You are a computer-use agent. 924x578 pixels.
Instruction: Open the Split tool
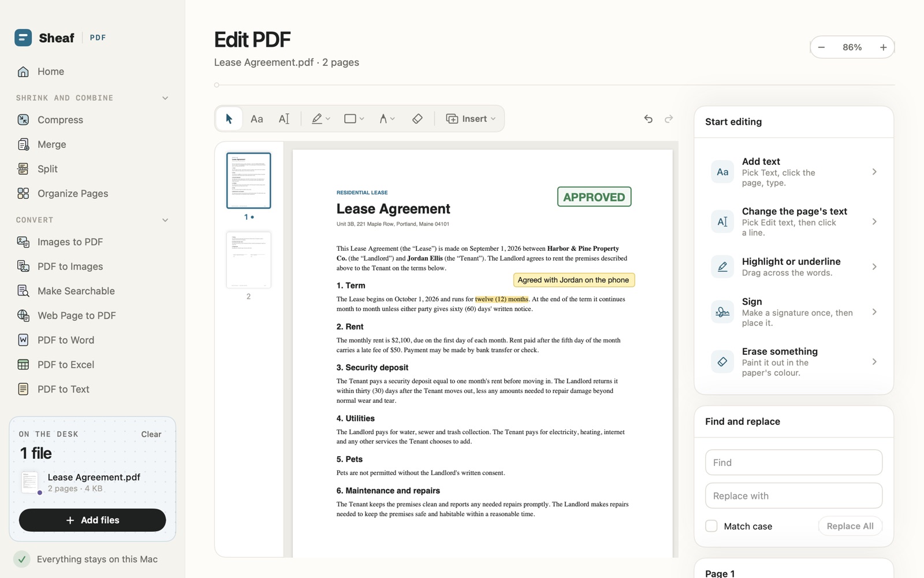point(92,169)
